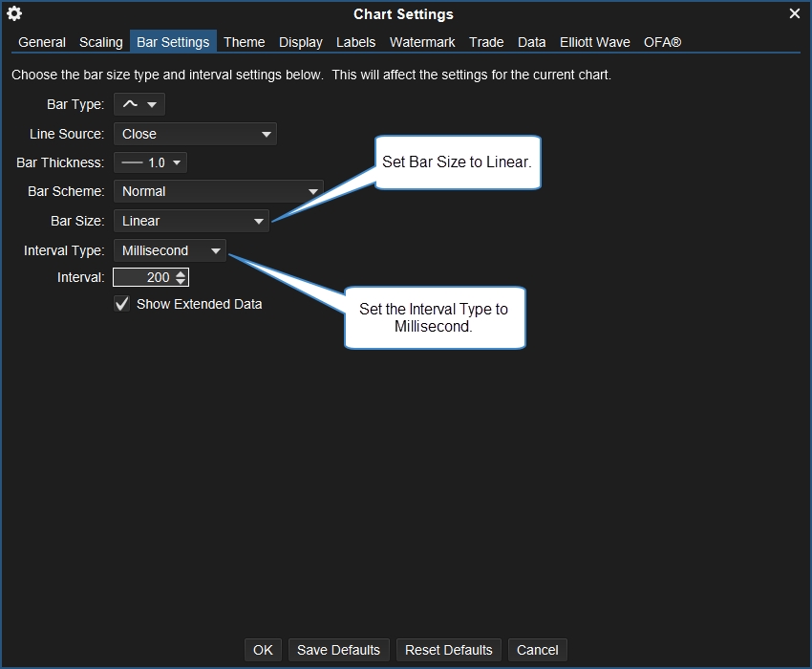Viewport: 812px width, 669px height.
Task: Expand the Line Source dropdown
Action: tap(195, 134)
